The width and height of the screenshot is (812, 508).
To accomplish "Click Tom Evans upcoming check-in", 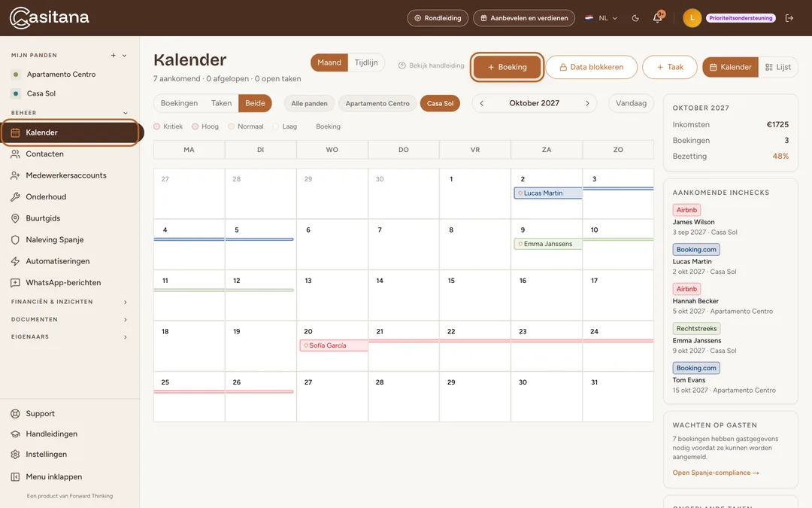I will click(x=689, y=380).
